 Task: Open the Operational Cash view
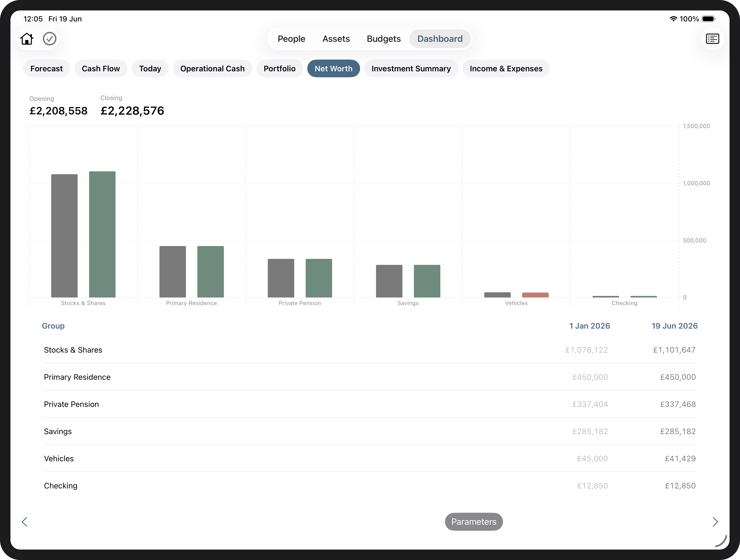[x=212, y=68]
